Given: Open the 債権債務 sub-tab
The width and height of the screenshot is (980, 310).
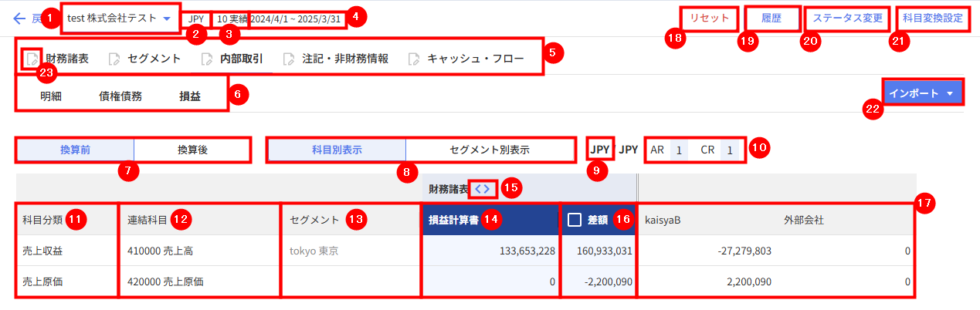Looking at the screenshot, I should coord(120,96).
